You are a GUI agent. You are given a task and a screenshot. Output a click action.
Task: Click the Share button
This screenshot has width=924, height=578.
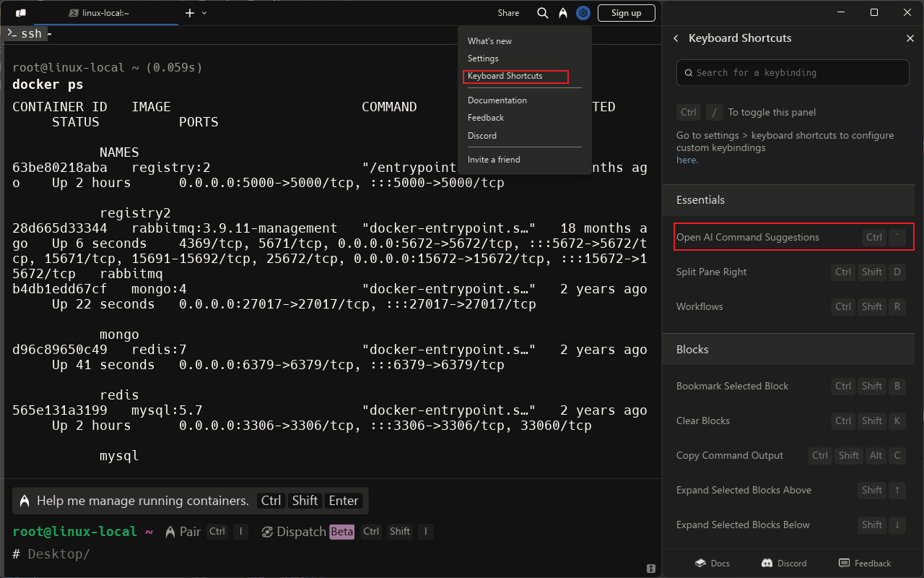[x=508, y=13]
